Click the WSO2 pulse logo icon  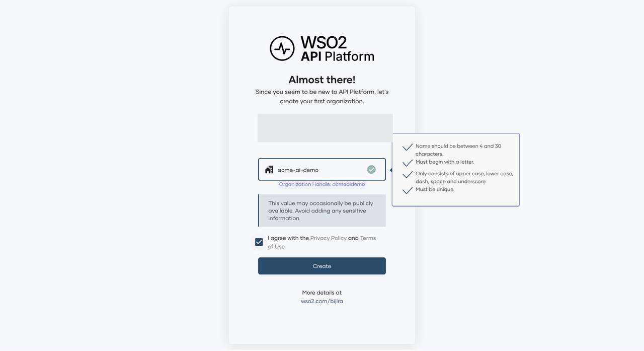(x=282, y=49)
